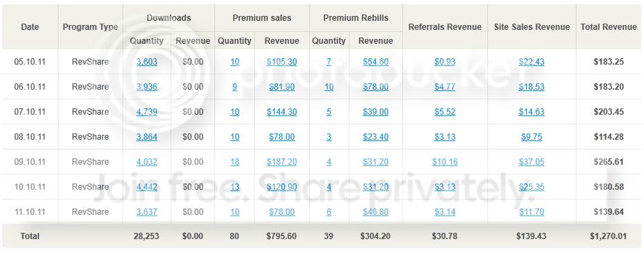Select total premium sales $795.60 cell

(x=282, y=236)
